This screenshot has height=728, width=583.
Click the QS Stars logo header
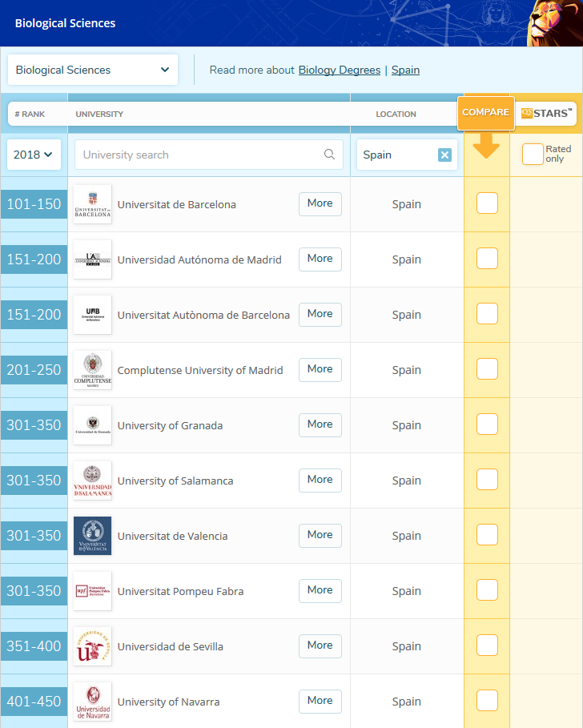point(546,113)
